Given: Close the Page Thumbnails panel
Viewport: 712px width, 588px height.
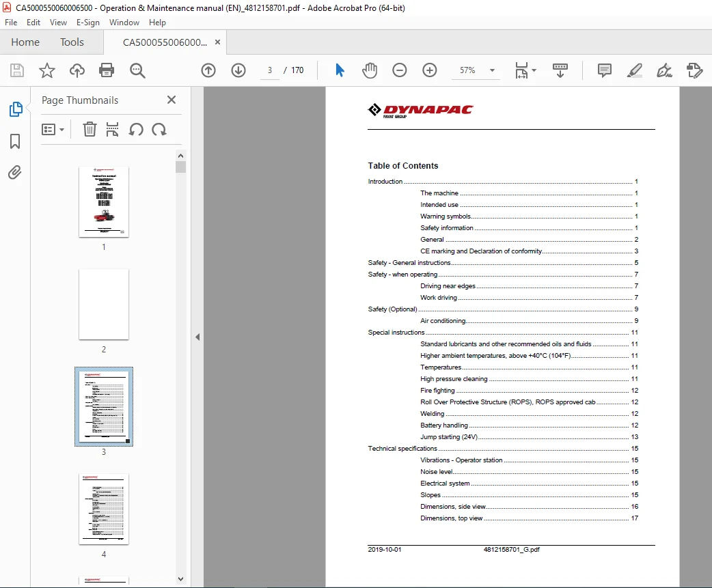Looking at the screenshot, I should [172, 100].
